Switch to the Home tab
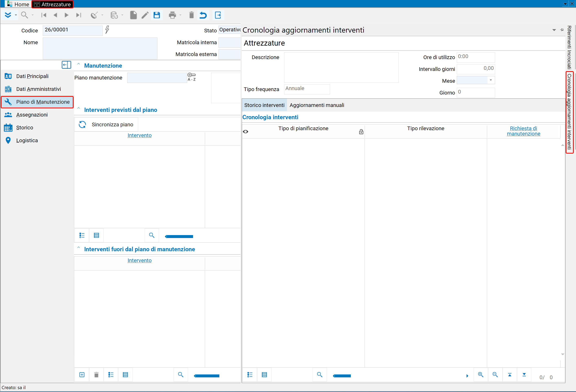Image resolution: width=576 pixels, height=392 pixels. click(18, 4)
